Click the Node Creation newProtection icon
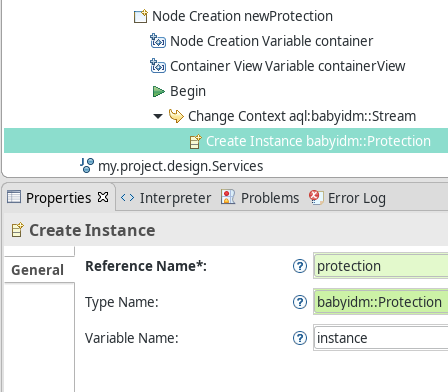 point(140,16)
